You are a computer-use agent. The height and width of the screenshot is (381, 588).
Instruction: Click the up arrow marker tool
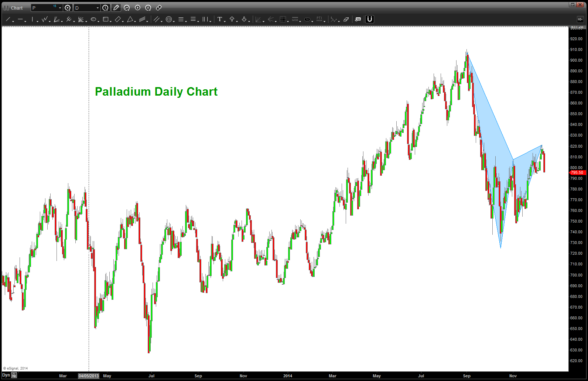click(x=232, y=19)
